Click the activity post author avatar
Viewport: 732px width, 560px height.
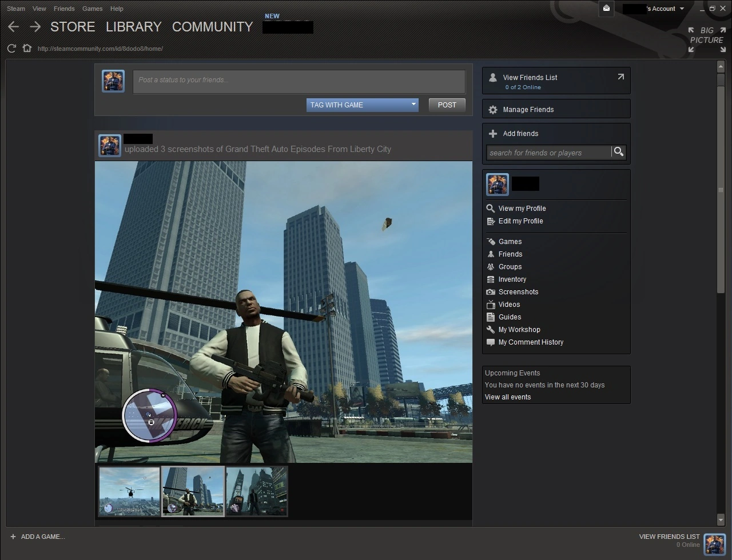coord(110,145)
